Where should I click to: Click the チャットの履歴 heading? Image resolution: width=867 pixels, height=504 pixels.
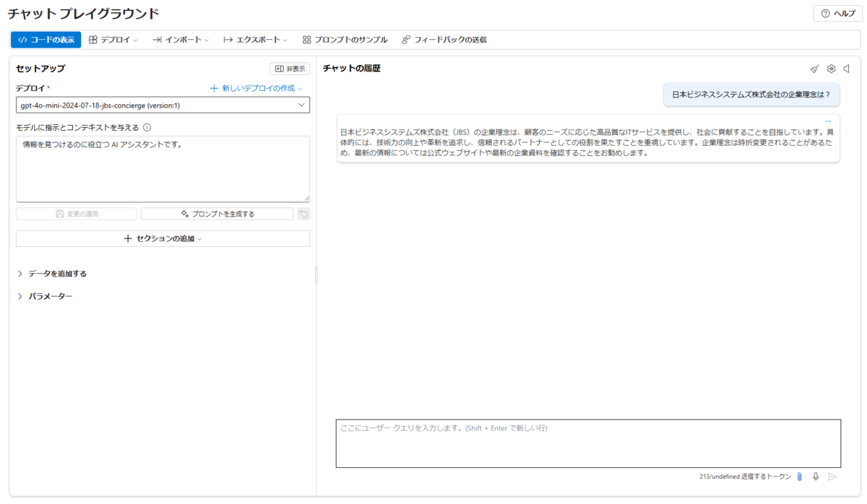[x=352, y=68]
